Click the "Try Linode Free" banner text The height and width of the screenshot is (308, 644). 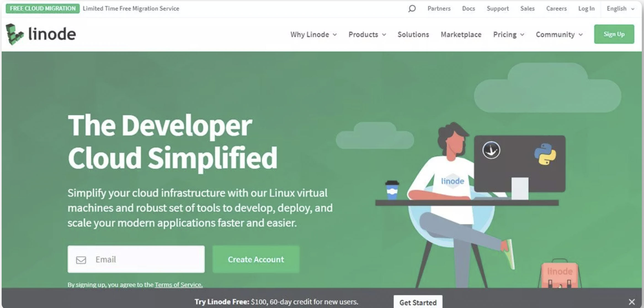276,302
